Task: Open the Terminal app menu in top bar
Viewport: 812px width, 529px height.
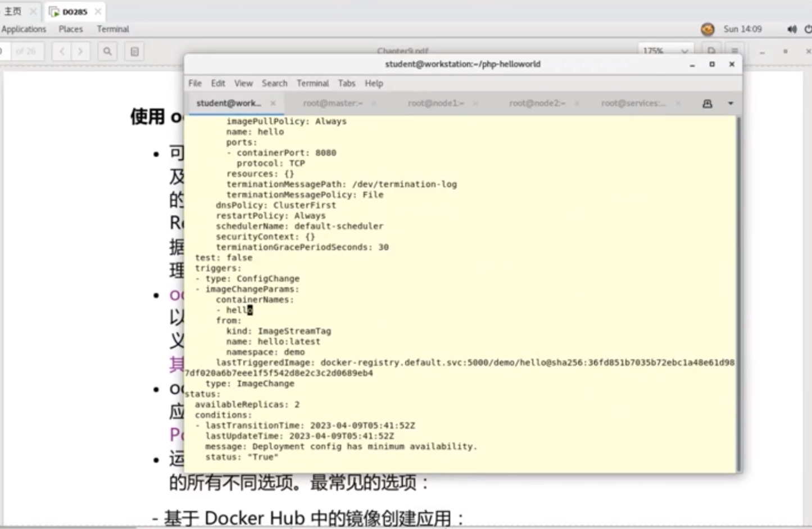Action: click(113, 29)
